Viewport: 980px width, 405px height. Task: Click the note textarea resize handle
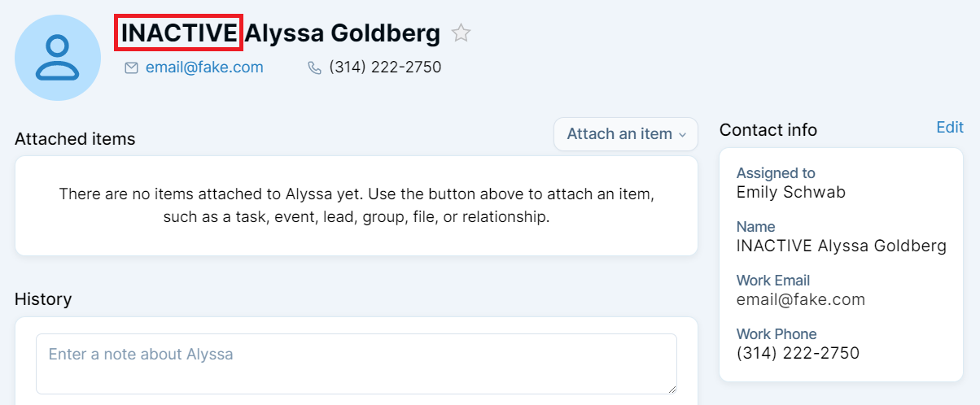(672, 390)
